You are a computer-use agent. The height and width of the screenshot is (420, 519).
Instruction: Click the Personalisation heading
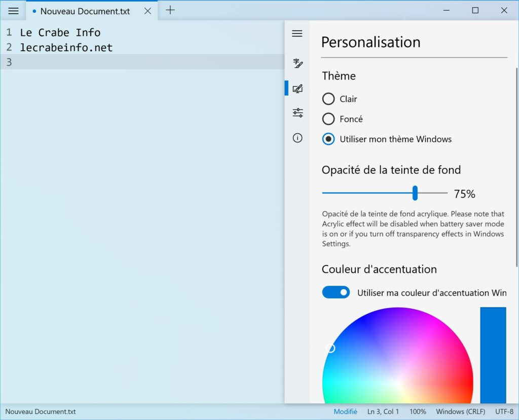click(370, 42)
